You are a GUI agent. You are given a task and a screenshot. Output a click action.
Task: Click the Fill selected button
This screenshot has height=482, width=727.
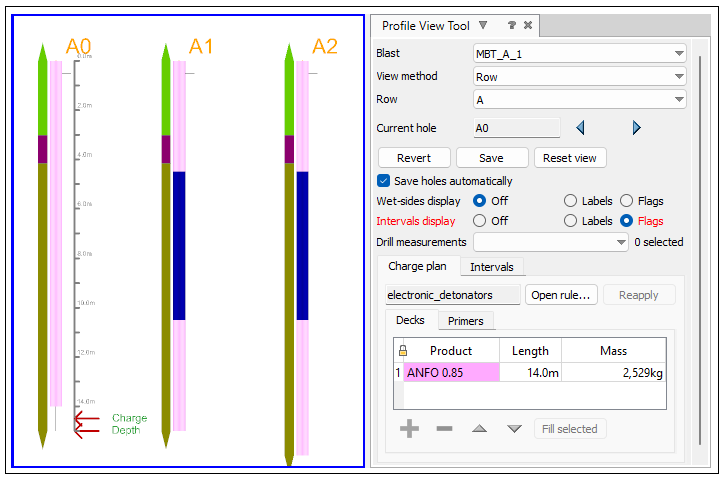(x=570, y=429)
